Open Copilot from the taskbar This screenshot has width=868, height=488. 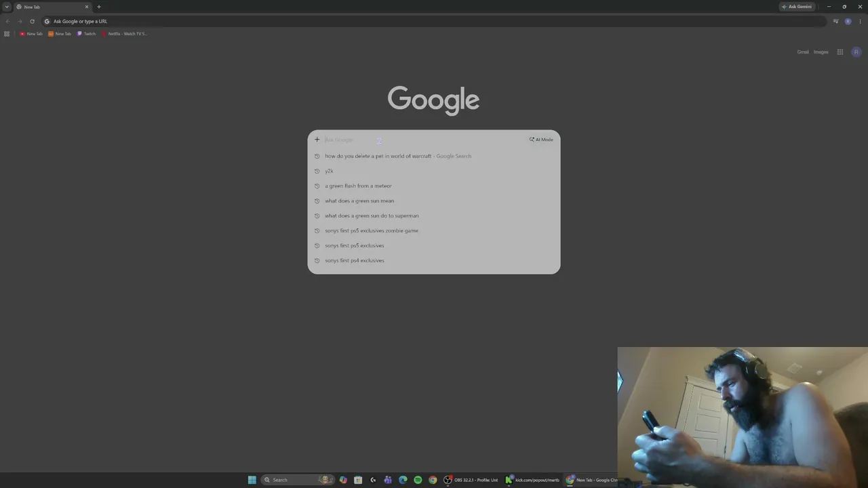[343, 480]
